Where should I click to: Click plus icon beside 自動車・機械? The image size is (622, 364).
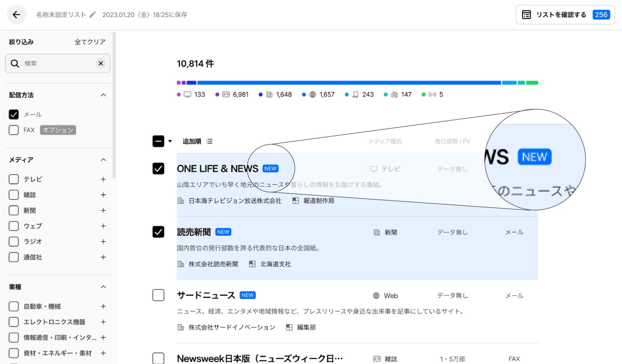tap(103, 307)
